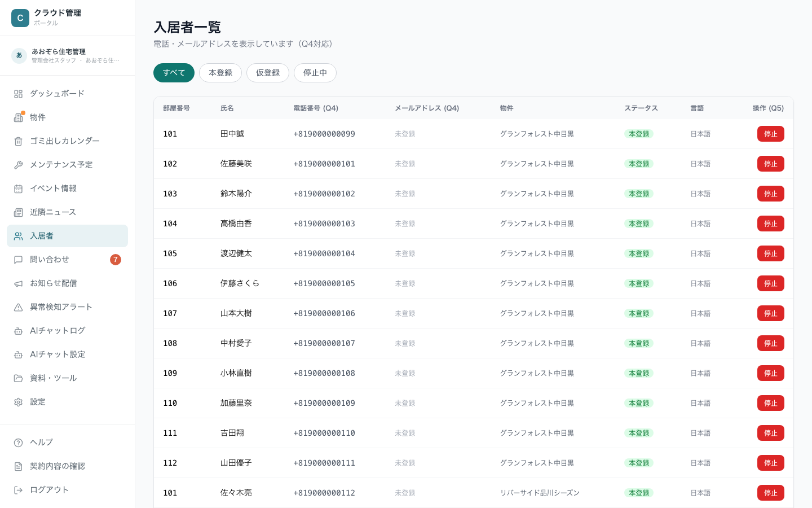
Task: Click phone number +819000000103
Action: coord(324,224)
